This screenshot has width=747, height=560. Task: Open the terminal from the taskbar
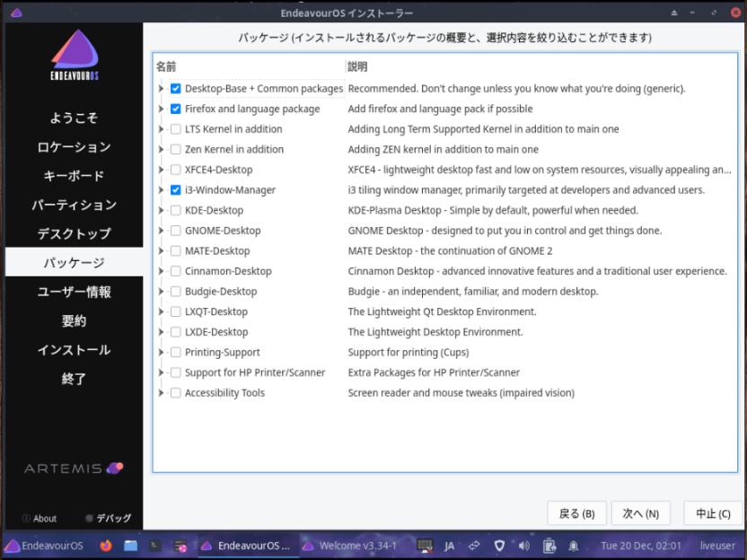154,546
